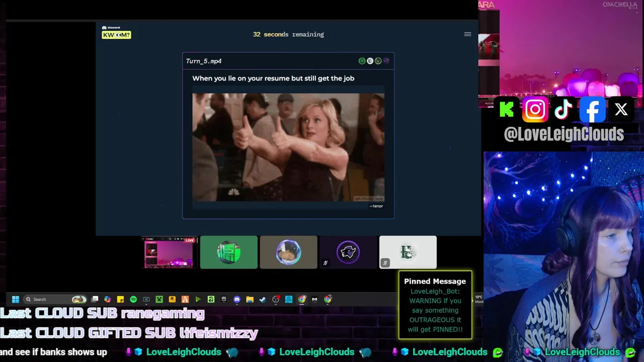The image size is (644, 362).
Task: Click the white avatar player status icon
Action: point(370,61)
